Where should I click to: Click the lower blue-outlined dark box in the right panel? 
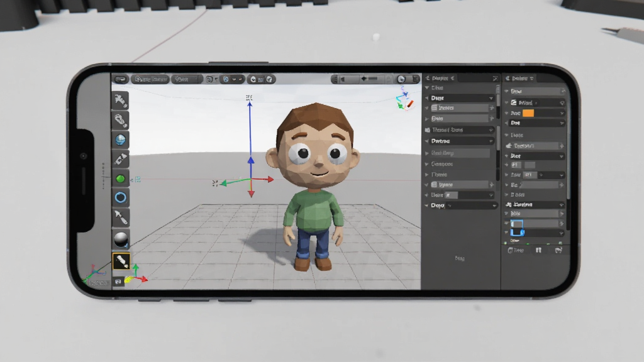tap(517, 233)
